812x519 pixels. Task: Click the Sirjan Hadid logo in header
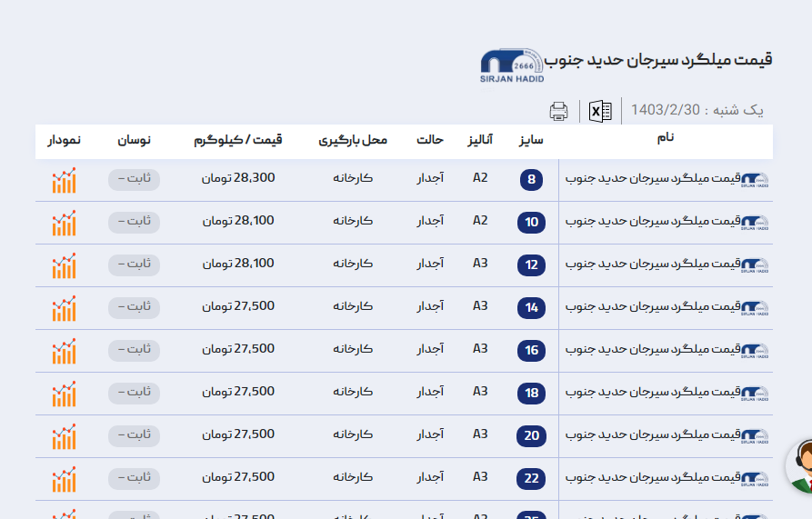512,65
